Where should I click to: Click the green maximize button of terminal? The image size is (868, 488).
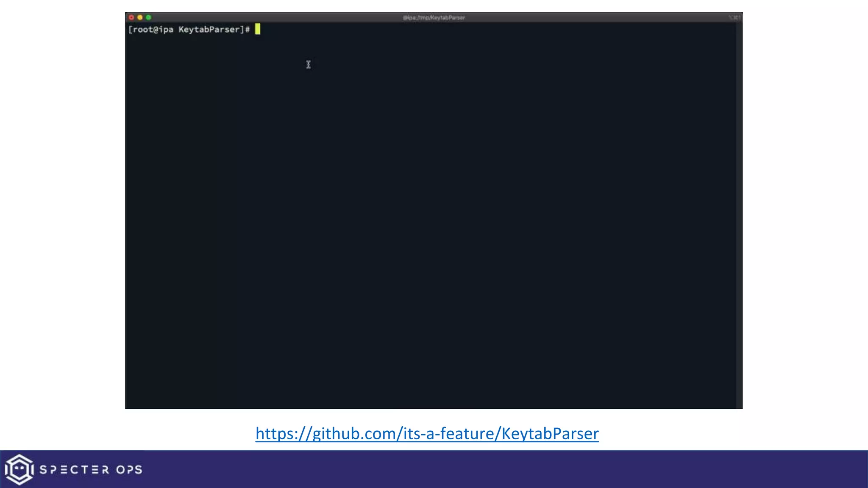pyautogui.click(x=148, y=17)
